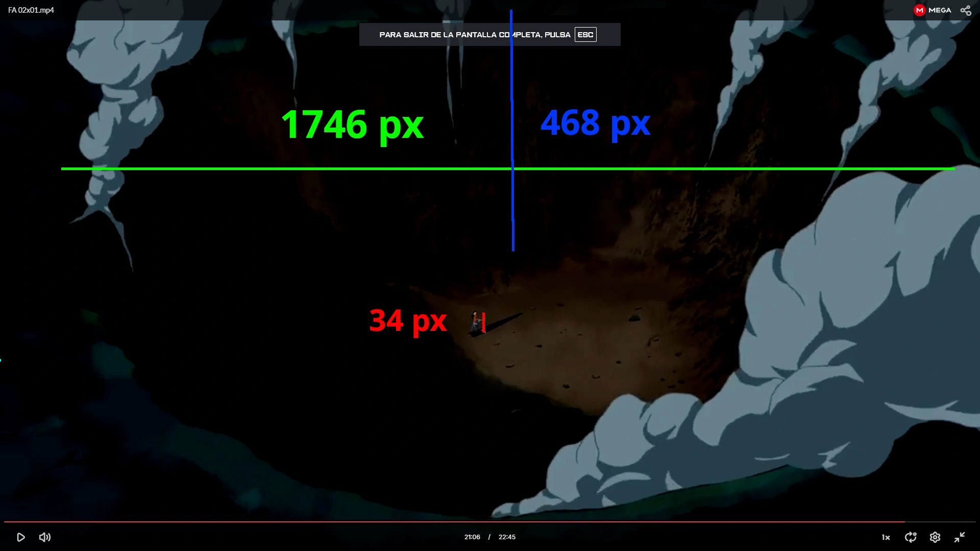Click the share icon
The height and width of the screenshot is (551, 980).
pos(966,10)
